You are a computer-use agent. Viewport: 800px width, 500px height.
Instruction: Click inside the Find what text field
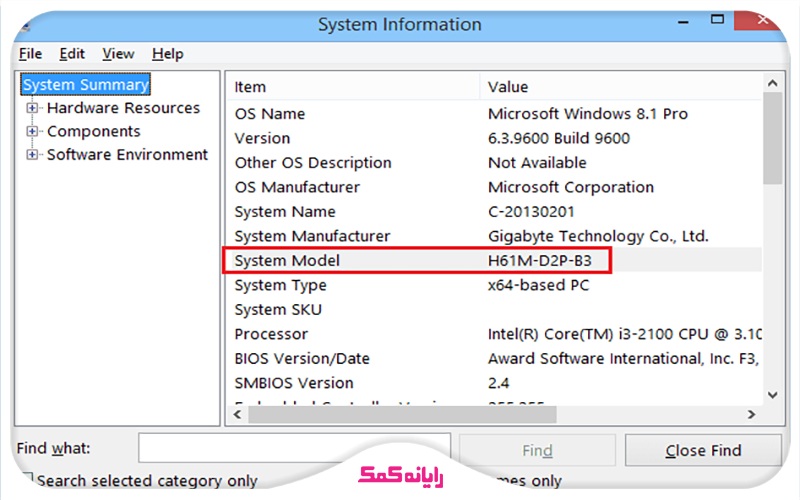[x=293, y=450]
